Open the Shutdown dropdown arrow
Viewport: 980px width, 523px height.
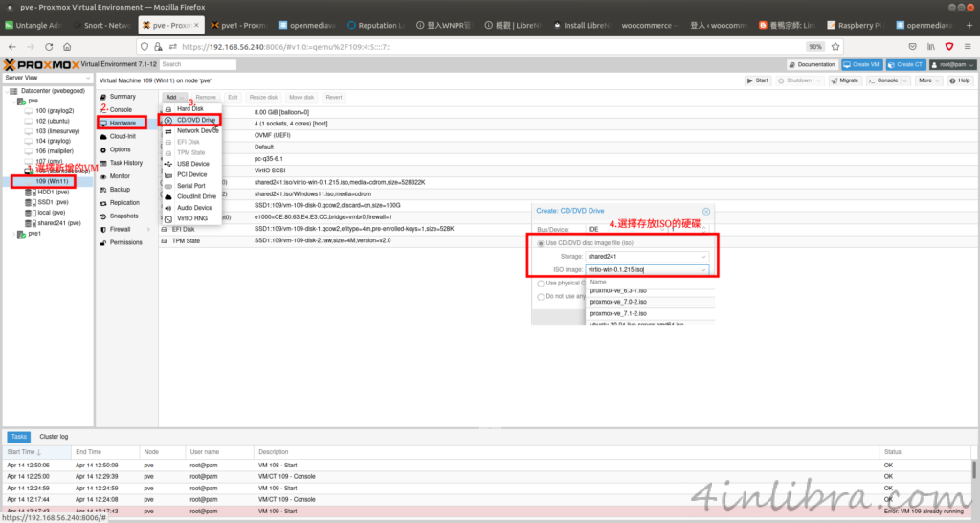[x=818, y=80]
